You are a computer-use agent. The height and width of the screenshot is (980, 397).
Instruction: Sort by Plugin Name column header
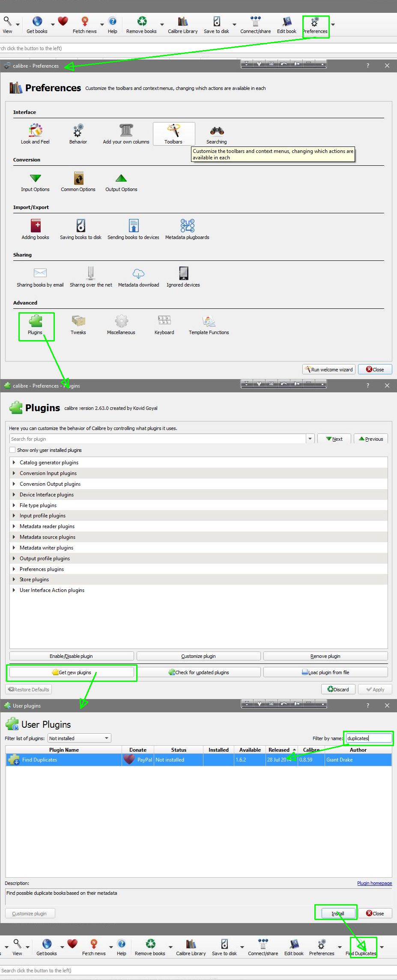(x=64, y=750)
